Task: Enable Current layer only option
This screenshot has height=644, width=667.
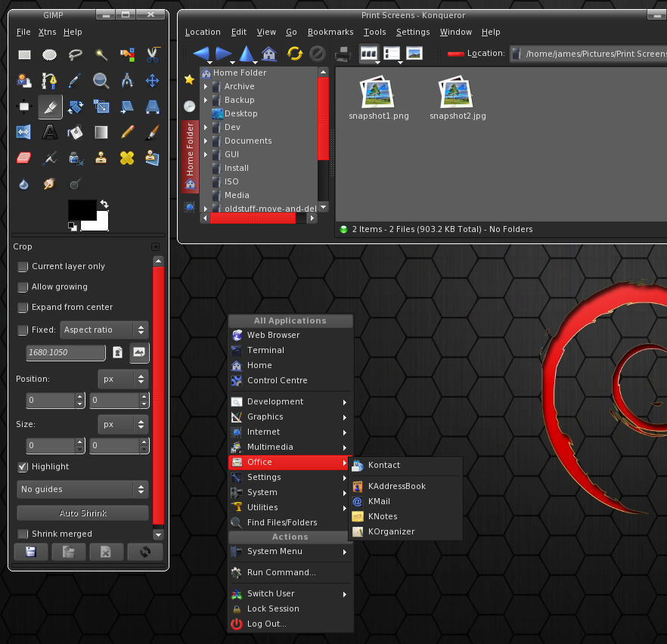Action: [x=23, y=267]
